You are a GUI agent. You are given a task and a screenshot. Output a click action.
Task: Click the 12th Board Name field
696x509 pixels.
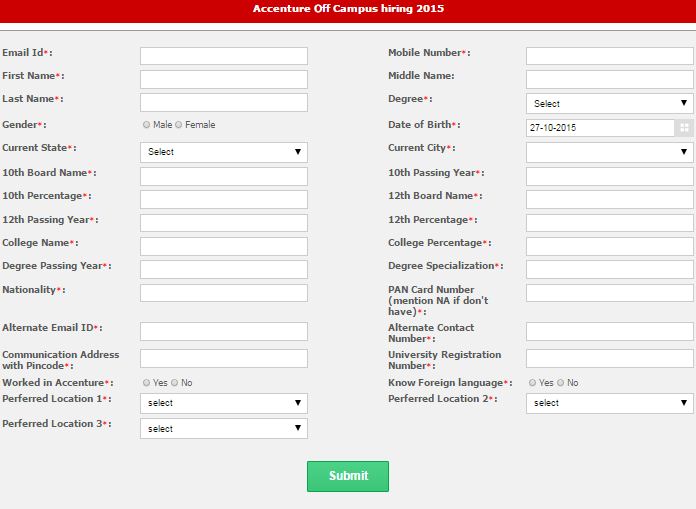pyautogui.click(x=609, y=199)
